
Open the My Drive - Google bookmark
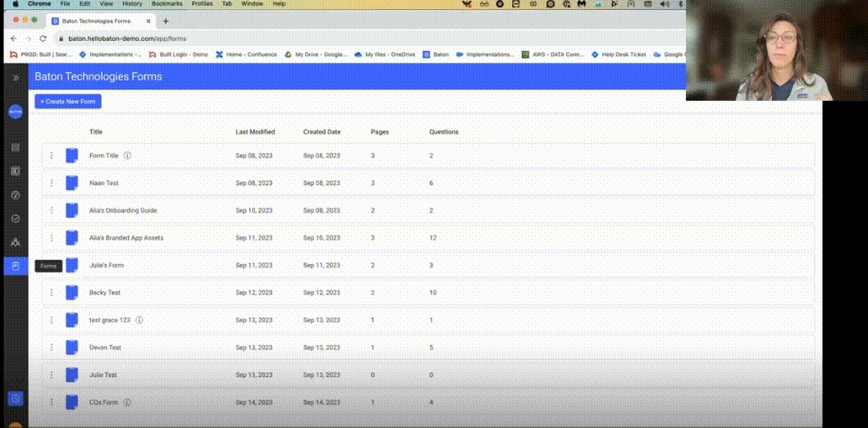point(316,55)
